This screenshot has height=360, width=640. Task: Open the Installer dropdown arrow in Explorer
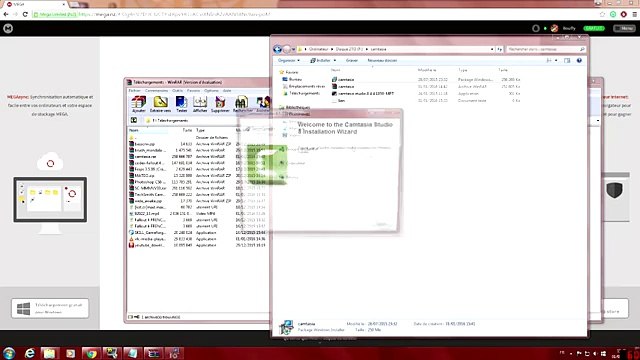click(335, 60)
